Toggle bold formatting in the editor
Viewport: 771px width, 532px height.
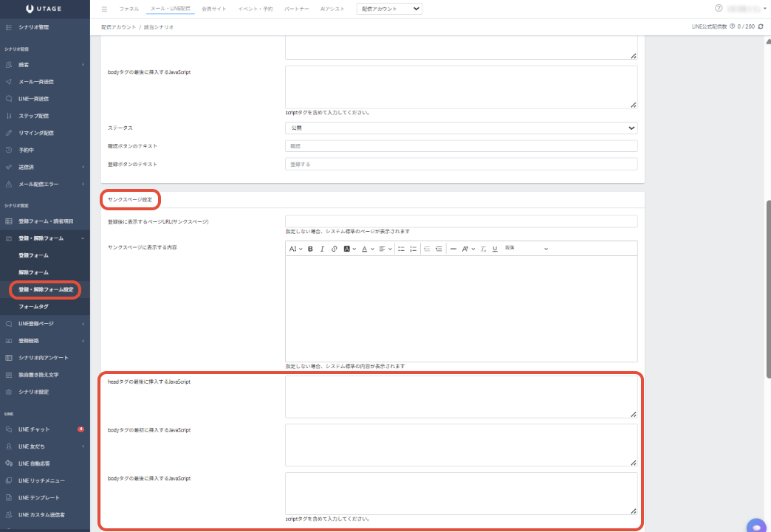(x=310, y=249)
